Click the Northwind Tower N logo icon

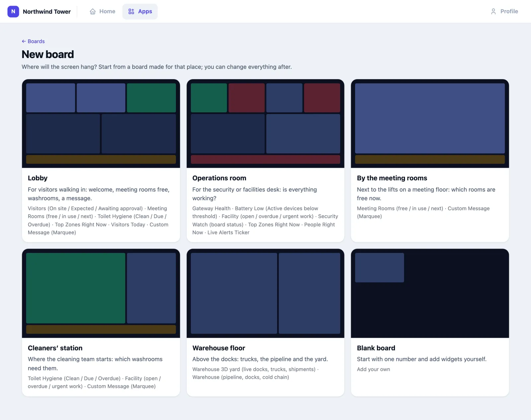(x=13, y=12)
